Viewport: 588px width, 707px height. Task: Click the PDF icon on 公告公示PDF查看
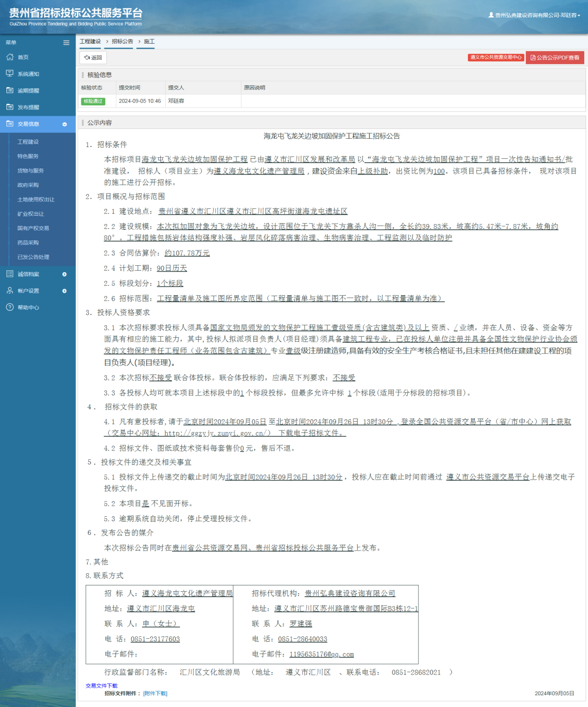click(533, 57)
